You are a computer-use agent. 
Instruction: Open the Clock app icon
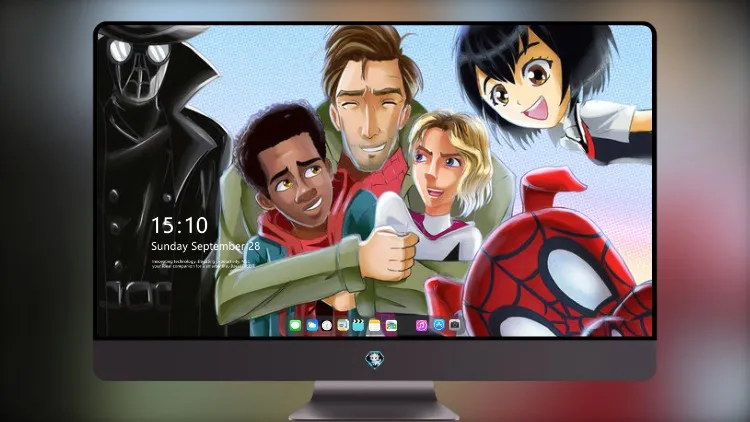click(327, 325)
